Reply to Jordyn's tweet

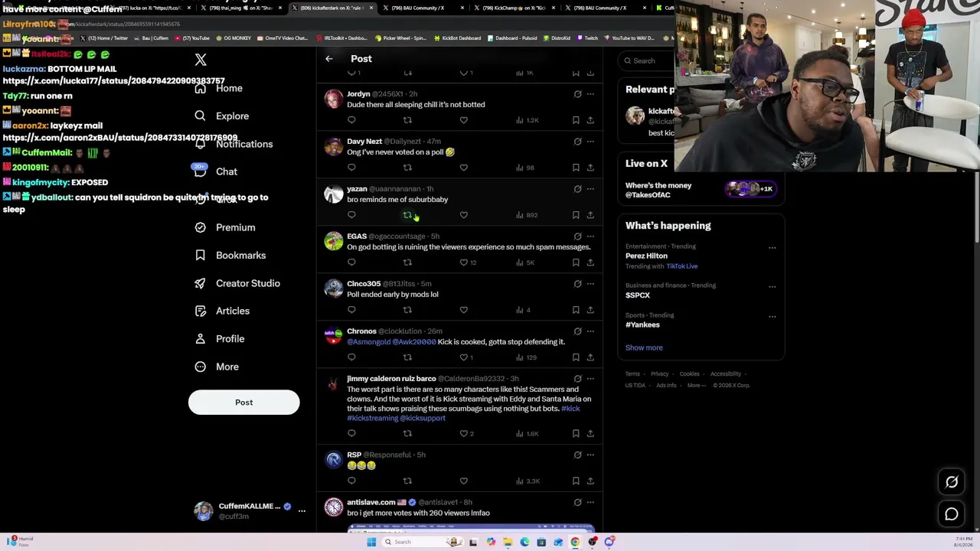point(351,120)
